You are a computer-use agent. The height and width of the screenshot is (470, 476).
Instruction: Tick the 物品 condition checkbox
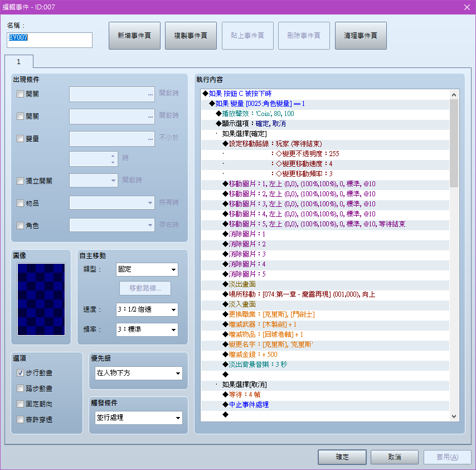(20, 203)
